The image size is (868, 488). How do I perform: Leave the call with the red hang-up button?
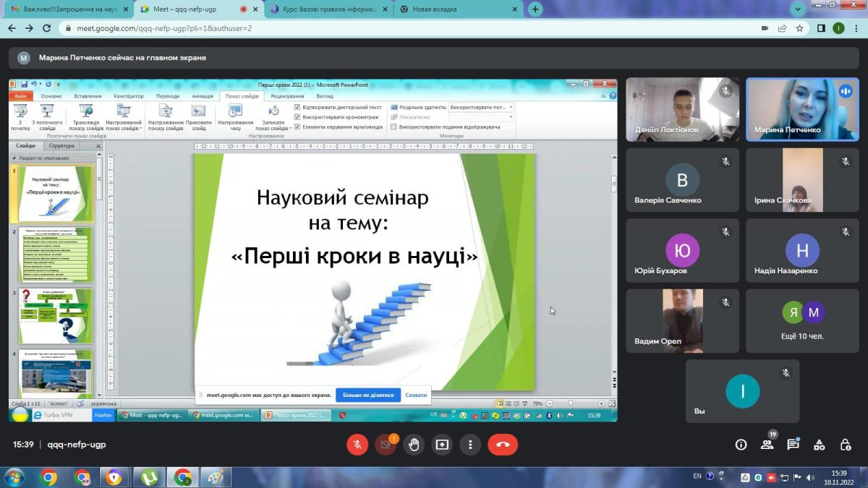pos(503,445)
